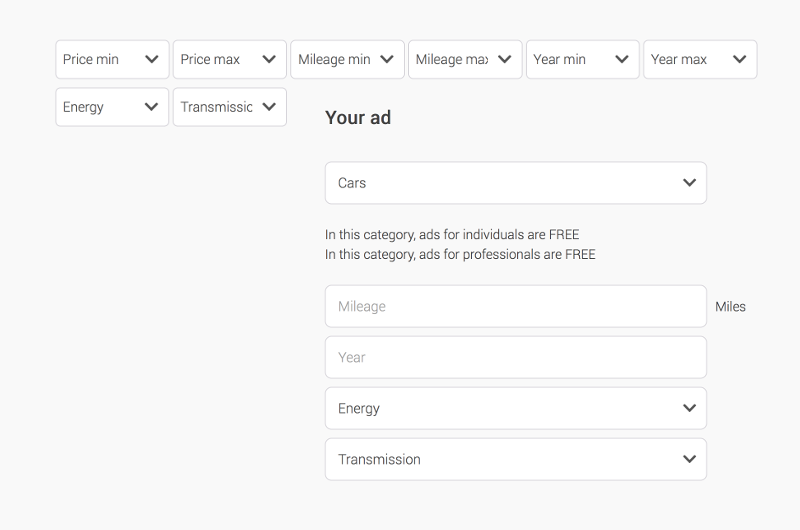Click the Price min chevron arrow

click(x=151, y=59)
